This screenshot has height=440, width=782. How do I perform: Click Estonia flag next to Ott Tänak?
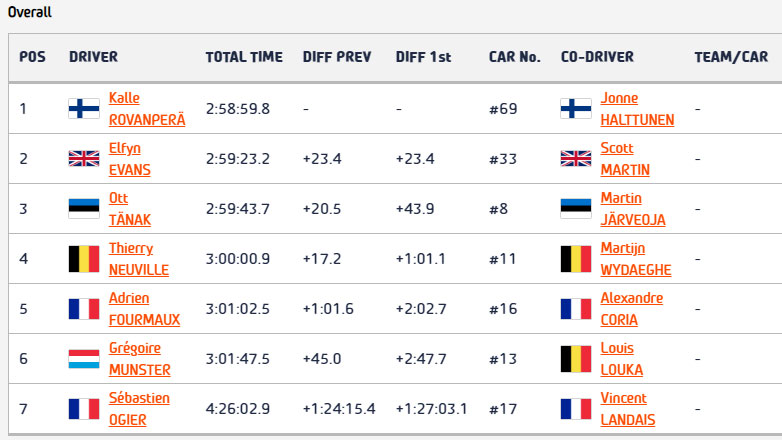(x=83, y=209)
